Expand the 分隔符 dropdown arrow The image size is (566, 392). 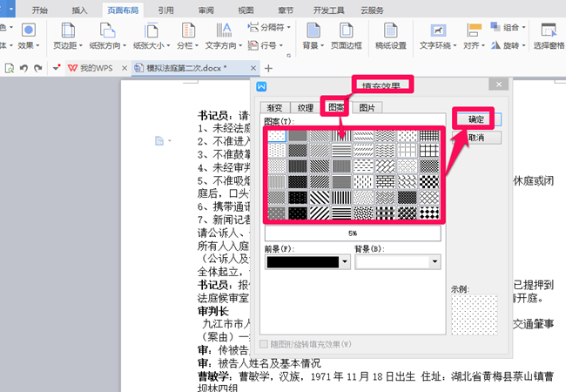(x=289, y=27)
